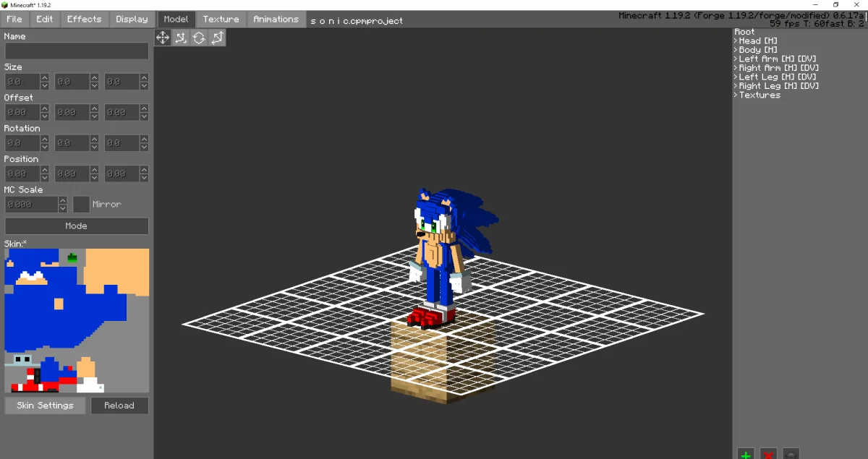Click the MC Scale input field
This screenshot has width=868, height=459.
click(32, 205)
